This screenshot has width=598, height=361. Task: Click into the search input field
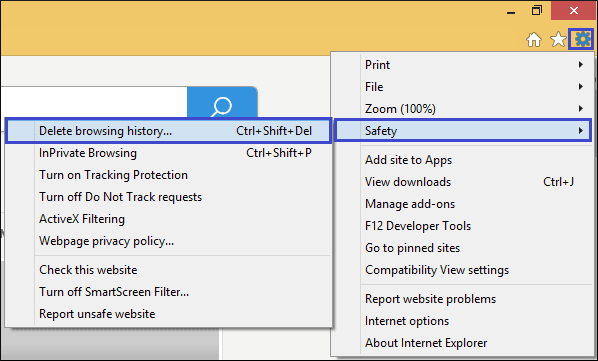pos(94,102)
